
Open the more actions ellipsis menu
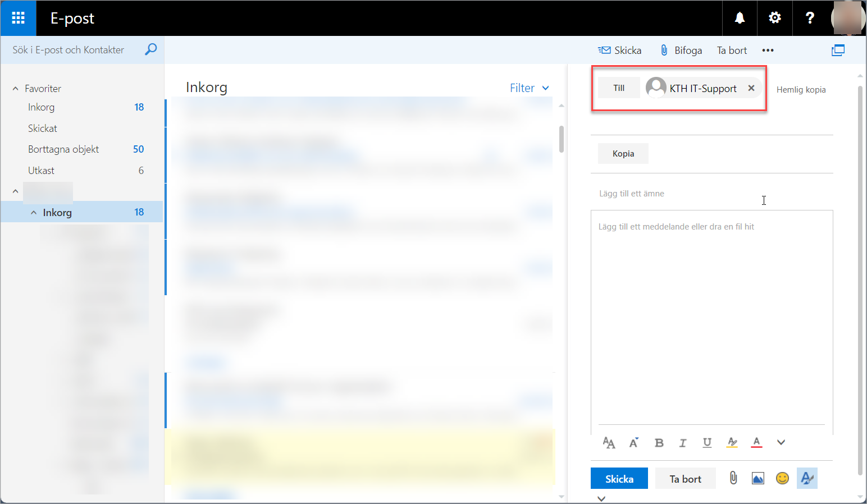768,51
